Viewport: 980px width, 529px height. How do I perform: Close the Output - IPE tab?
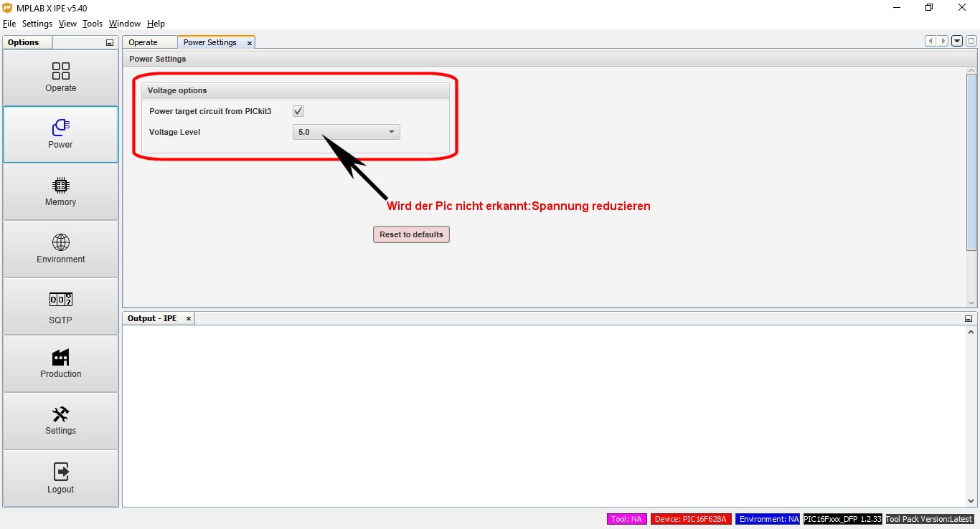189,318
